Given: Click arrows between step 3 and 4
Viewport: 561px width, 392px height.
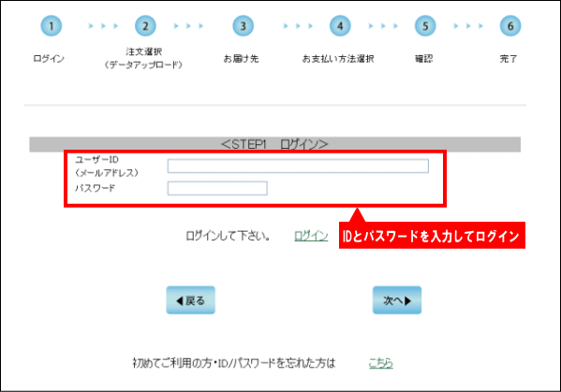Looking at the screenshot, I should (x=298, y=26).
